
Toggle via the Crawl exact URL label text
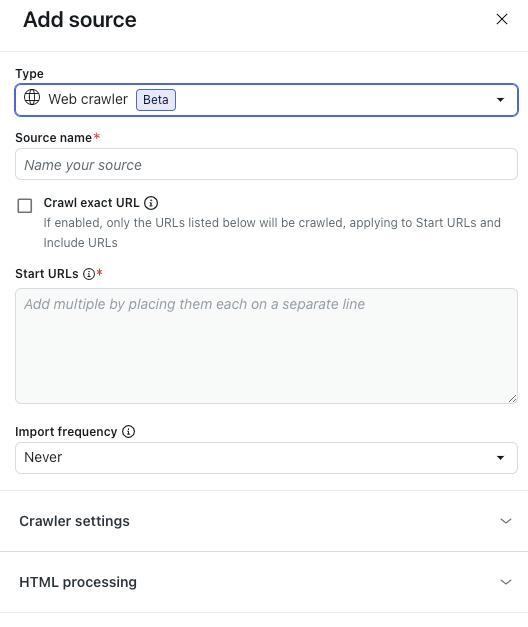[92, 203]
